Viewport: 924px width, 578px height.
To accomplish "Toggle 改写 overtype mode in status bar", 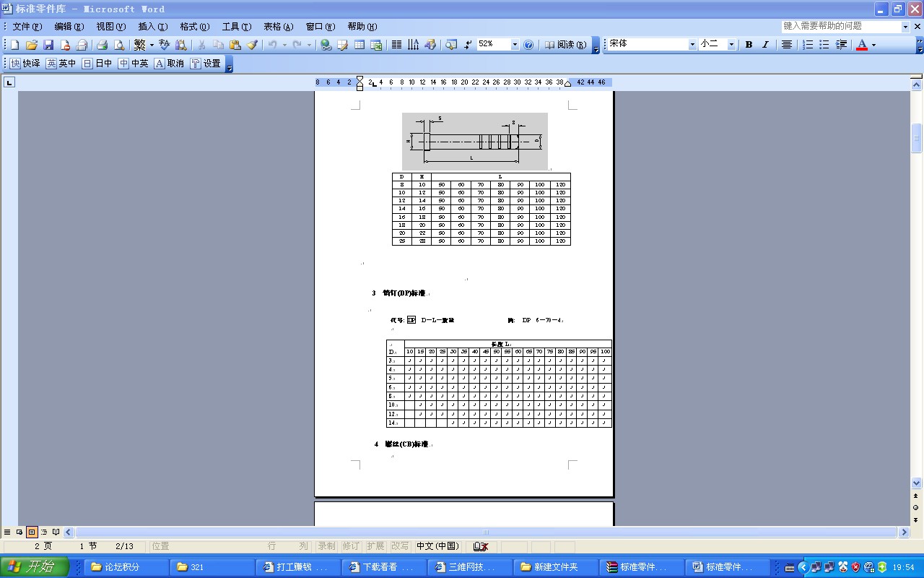I will (x=400, y=546).
